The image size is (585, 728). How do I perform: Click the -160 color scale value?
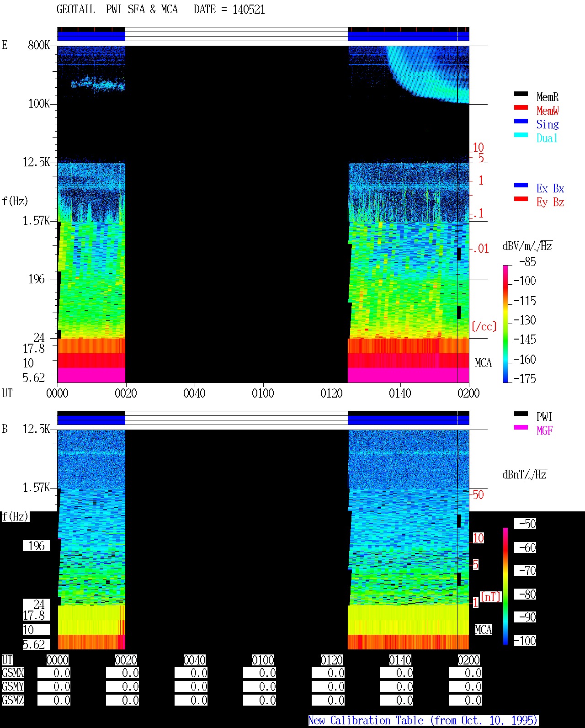coord(525,359)
